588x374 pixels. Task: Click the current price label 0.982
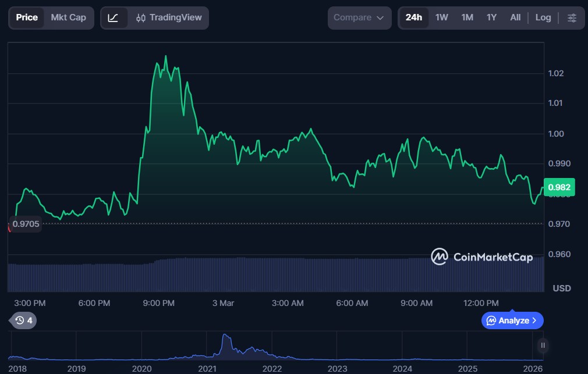click(559, 187)
